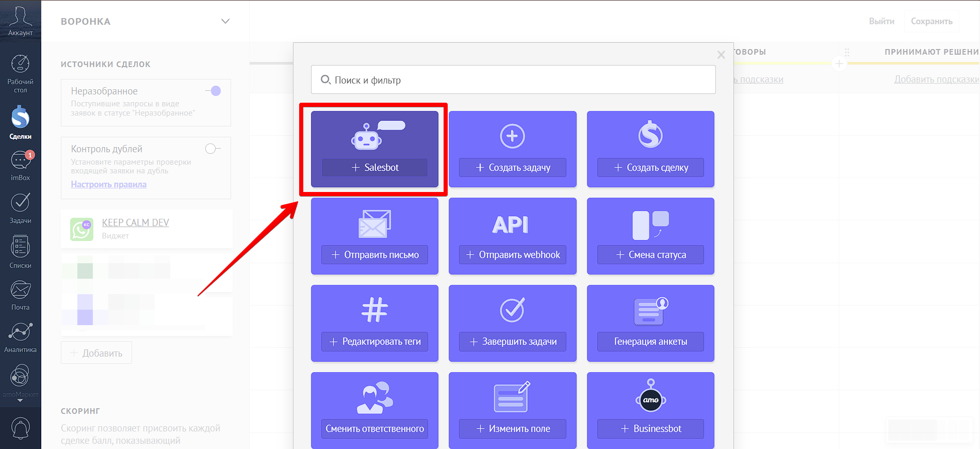980x449 pixels.
Task: Click the status-change icon above Смена статуса
Action: [650, 225]
